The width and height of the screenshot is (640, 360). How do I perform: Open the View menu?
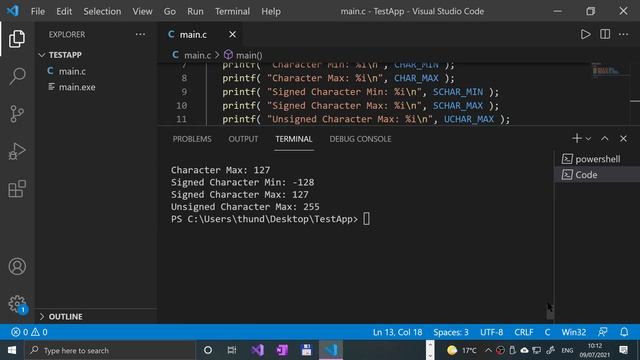(x=142, y=11)
